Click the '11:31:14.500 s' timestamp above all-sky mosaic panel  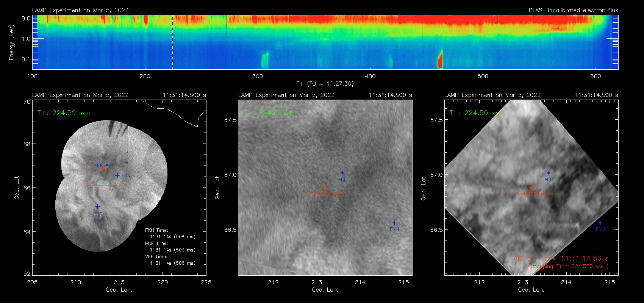pos(184,95)
